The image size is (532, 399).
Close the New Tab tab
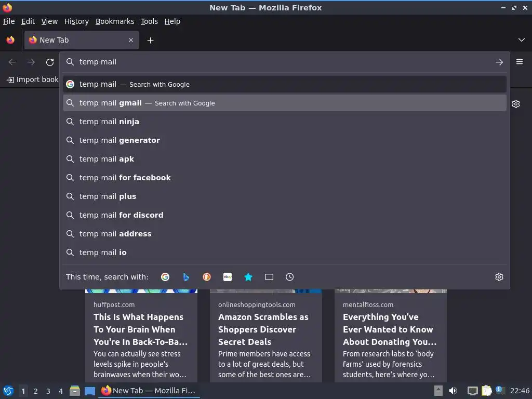click(x=131, y=40)
